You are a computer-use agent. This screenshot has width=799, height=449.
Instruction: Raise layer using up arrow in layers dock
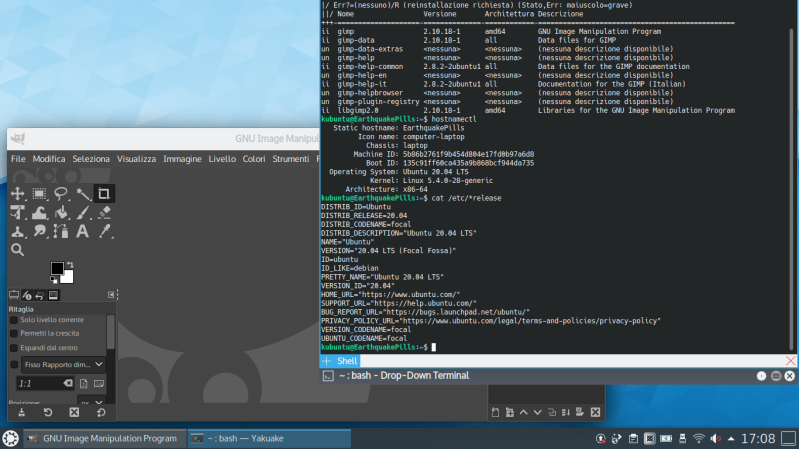[523, 412]
